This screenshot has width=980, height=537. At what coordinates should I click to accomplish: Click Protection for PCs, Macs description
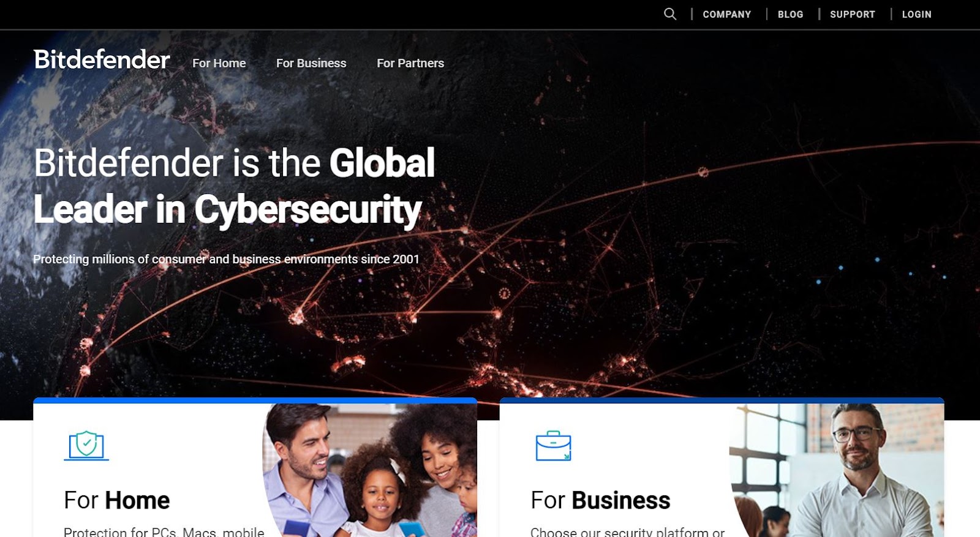coord(164,531)
